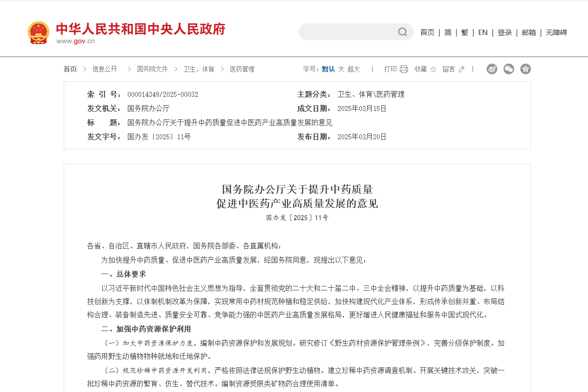This screenshot has width=588, height=392.
Task: Share the article via the WeChat icon
Action: (508, 69)
